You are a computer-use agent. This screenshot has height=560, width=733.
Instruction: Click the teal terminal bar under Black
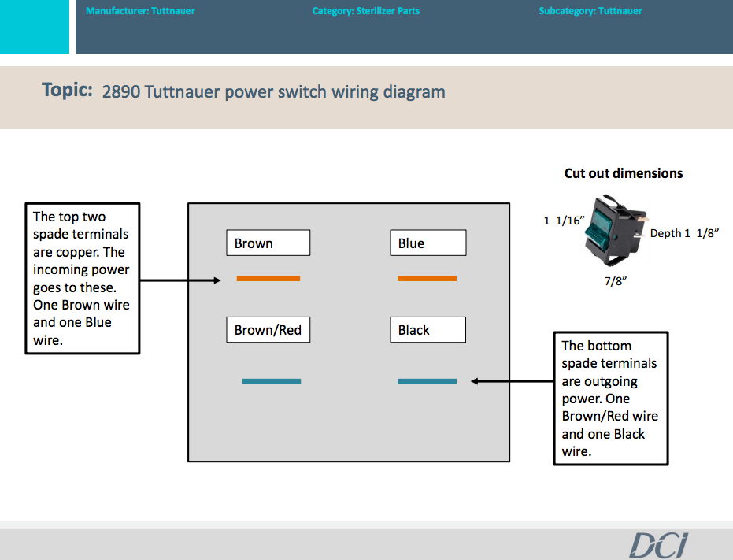[428, 381]
